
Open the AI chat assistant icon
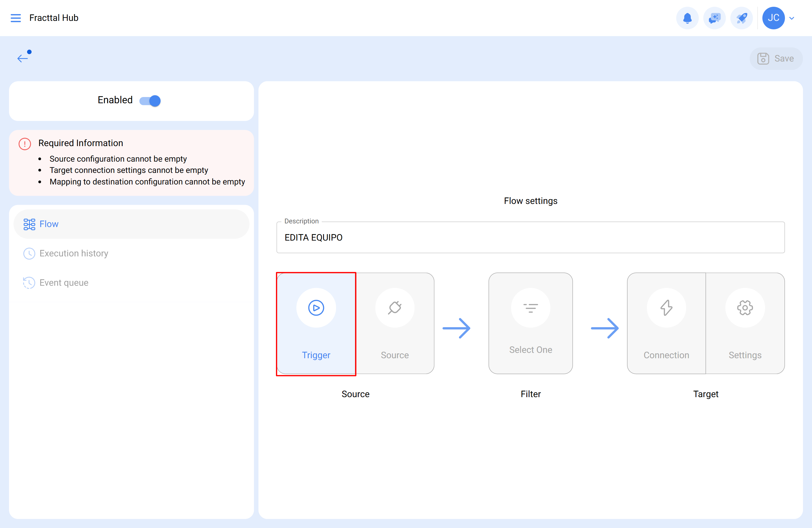[x=714, y=18]
